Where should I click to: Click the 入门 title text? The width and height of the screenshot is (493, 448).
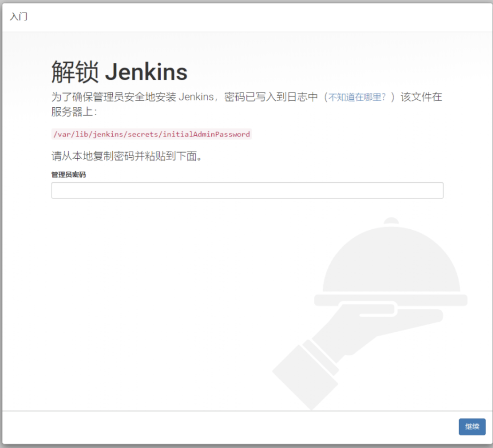19,17
